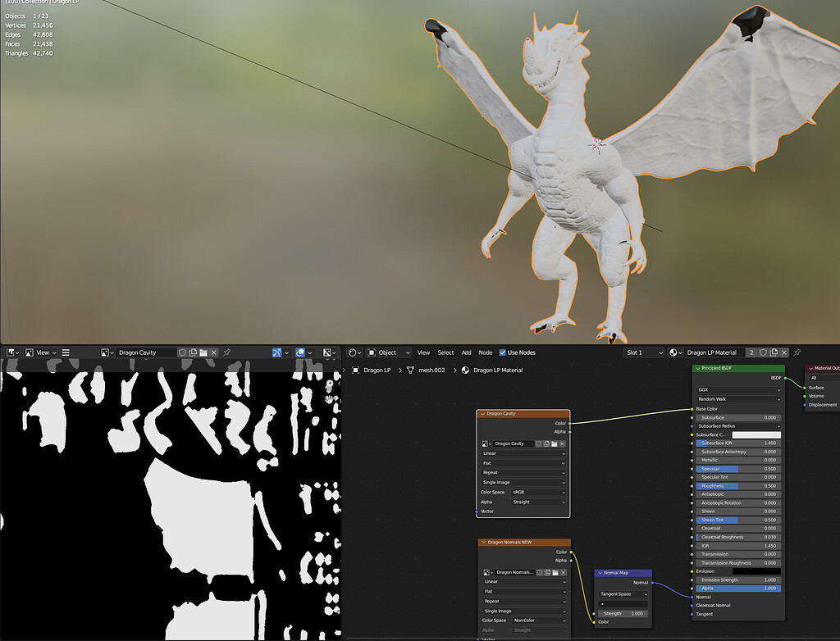Toggle the Use Nodes checkbox

click(504, 352)
